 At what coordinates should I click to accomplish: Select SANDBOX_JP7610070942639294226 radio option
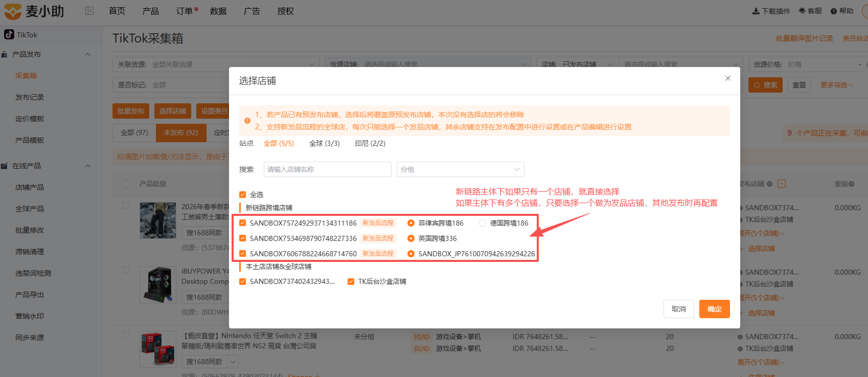tap(411, 254)
